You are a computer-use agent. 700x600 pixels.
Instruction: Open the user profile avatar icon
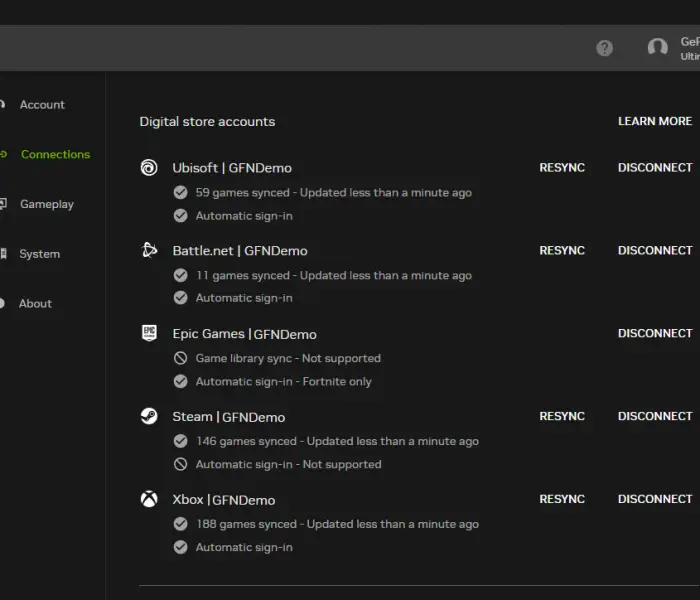[x=658, y=47]
